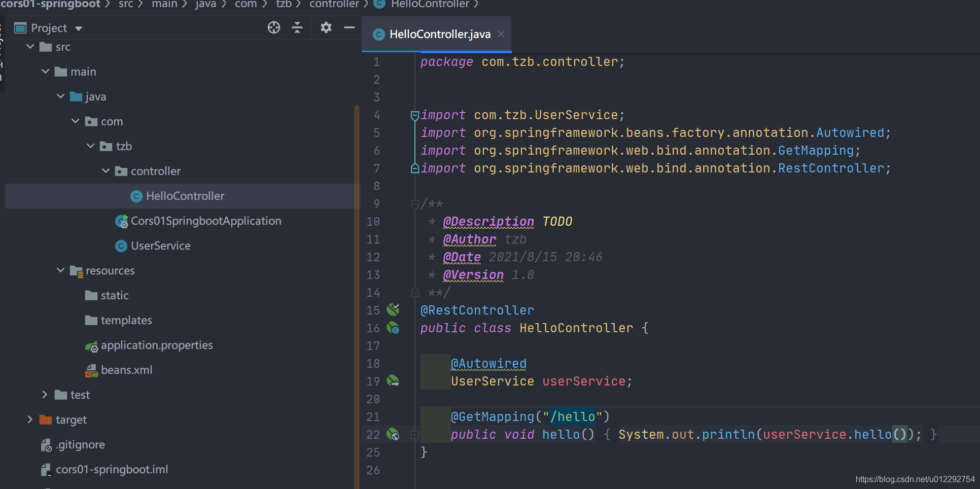The image size is (980, 489).
Task: Click the @Autowired annotation on line 18
Action: pos(488,364)
